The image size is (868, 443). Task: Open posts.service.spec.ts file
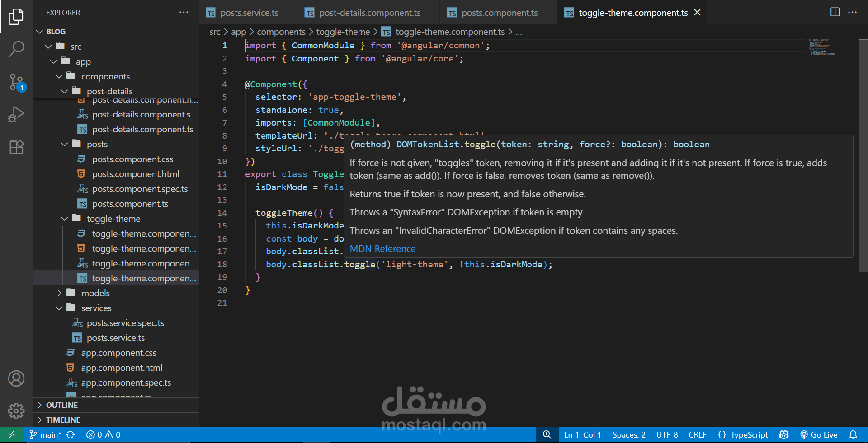click(116, 323)
